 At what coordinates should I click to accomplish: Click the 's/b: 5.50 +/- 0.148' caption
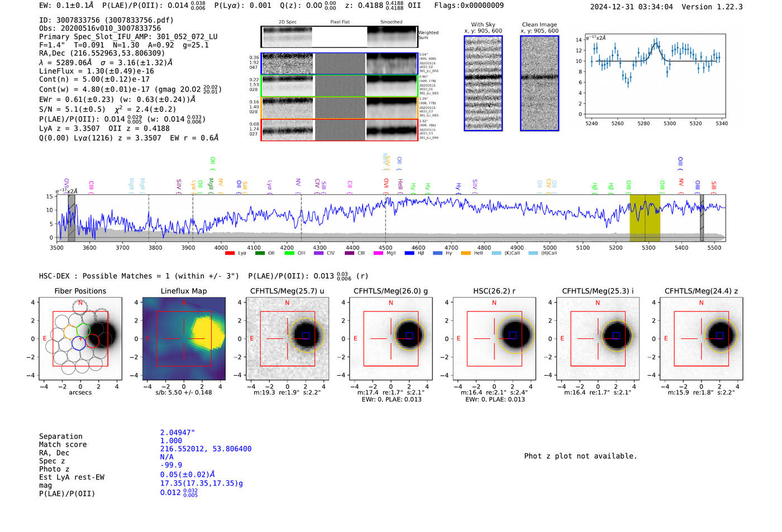184,392
